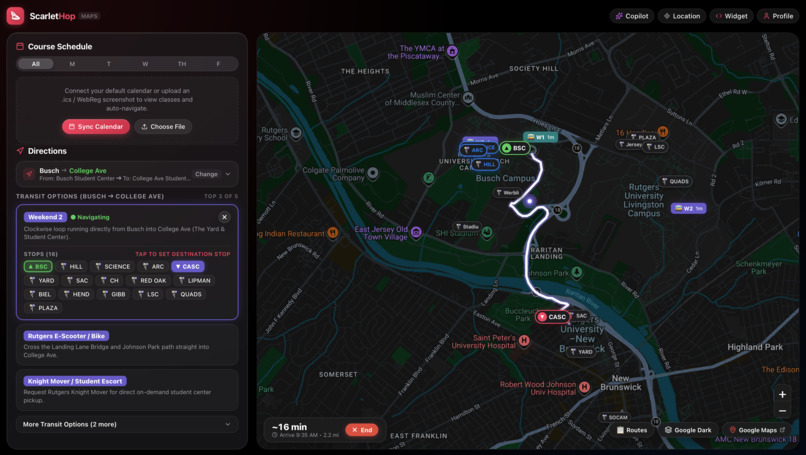This screenshot has height=455, width=806.
Task: Set SCIENCE as destination stop
Action: (x=113, y=266)
